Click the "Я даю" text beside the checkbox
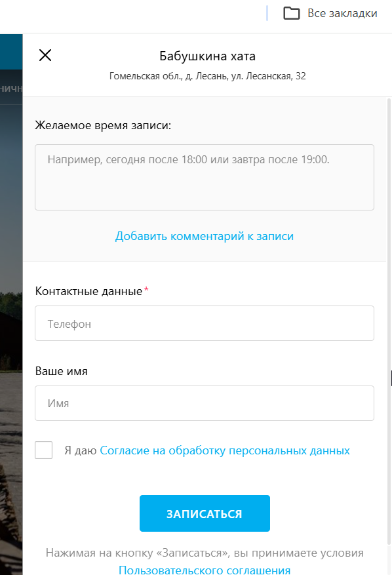 tap(81, 450)
